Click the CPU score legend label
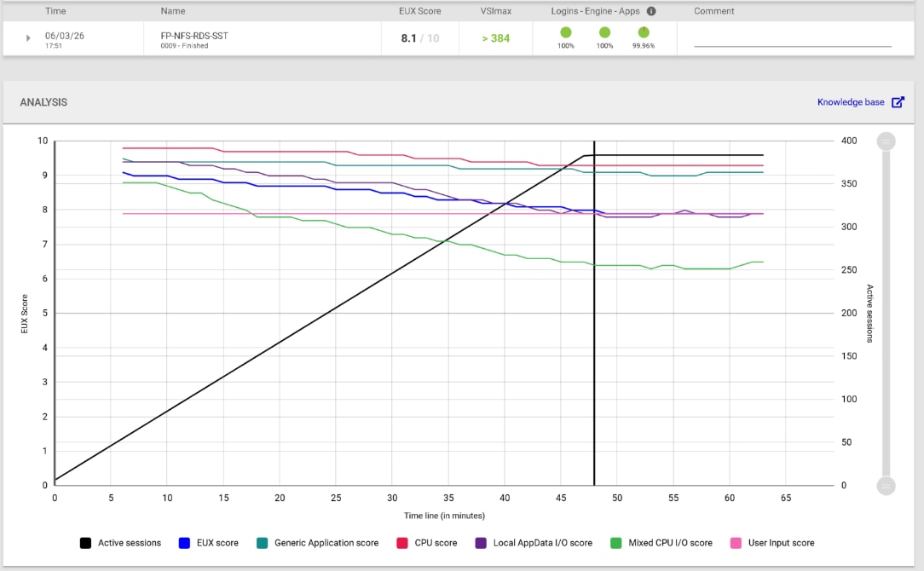Screen dimensions: 924x571 (x=436, y=543)
